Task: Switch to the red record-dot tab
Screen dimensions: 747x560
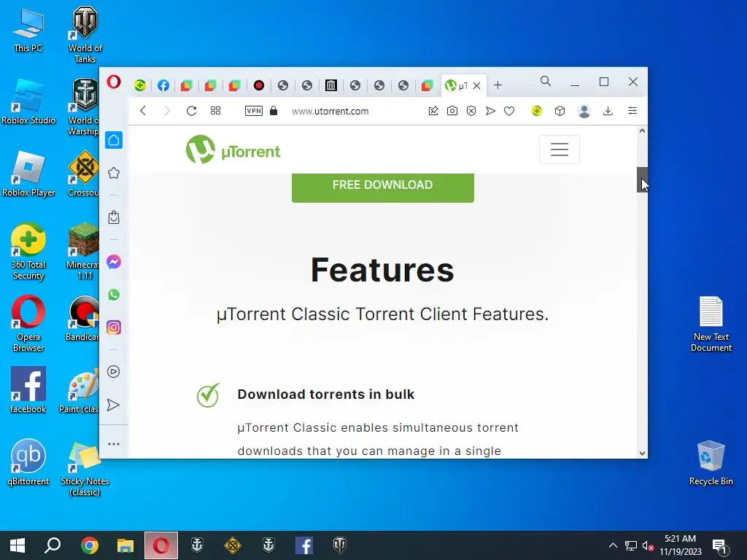Action: click(x=259, y=85)
